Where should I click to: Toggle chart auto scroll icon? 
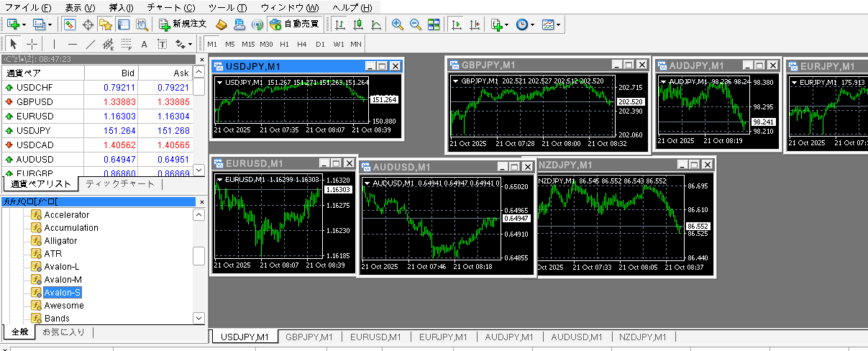456,24
